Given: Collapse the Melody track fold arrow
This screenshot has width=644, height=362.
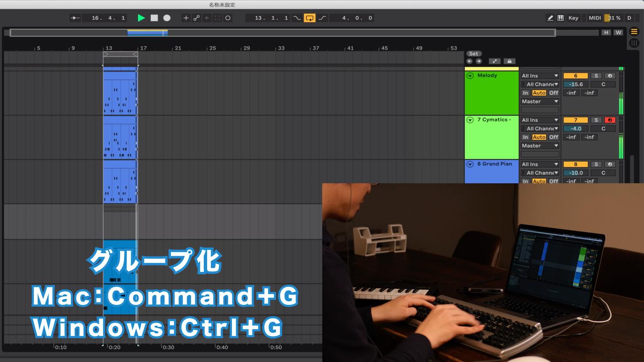Looking at the screenshot, I should pyautogui.click(x=470, y=76).
